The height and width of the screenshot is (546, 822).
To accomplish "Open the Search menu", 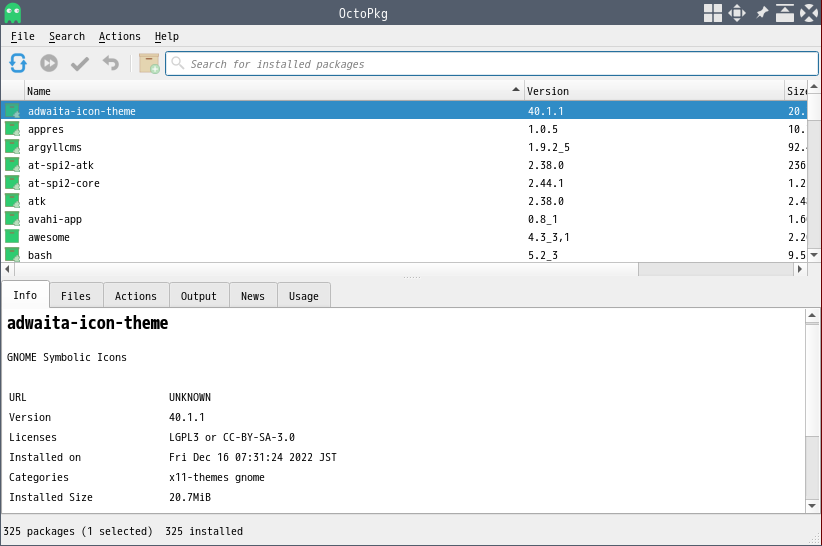I will (x=67, y=36).
